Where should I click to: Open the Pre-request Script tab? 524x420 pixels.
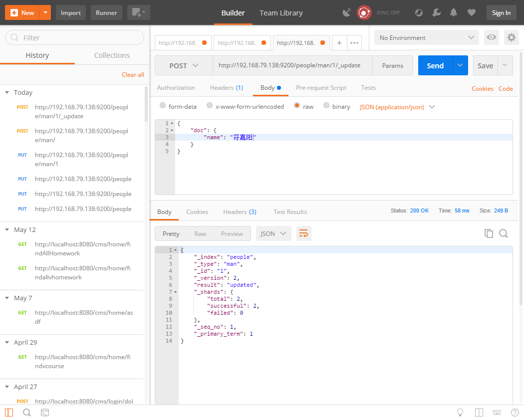321,88
